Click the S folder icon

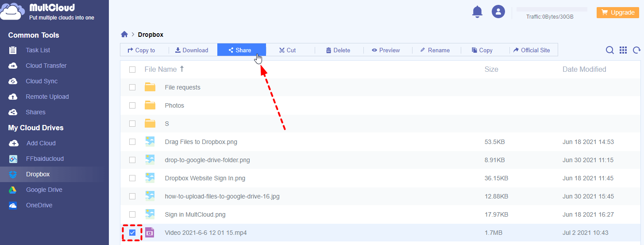click(150, 124)
